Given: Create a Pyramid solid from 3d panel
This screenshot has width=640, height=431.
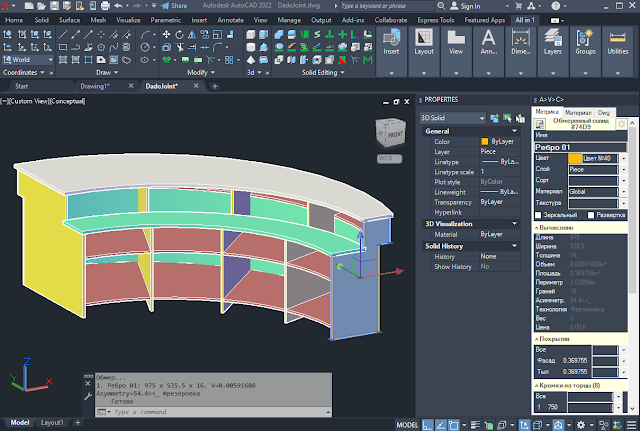Looking at the screenshot, I should coord(251,60).
